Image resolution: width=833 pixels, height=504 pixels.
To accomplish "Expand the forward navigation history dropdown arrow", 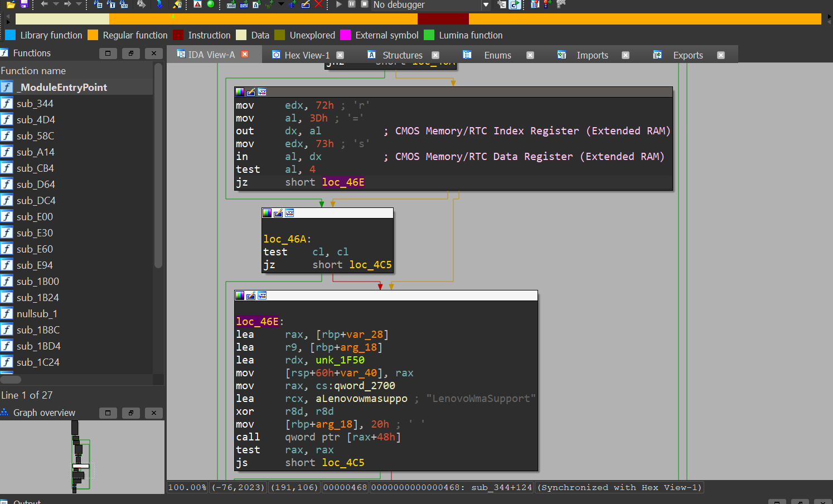I will click(x=79, y=4).
